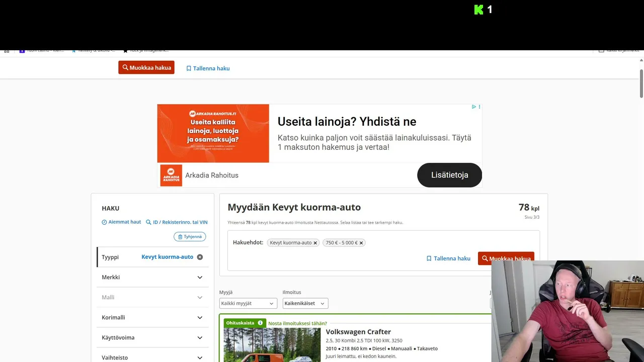Click the 'Myydään Kevyt kuorma-auto' heading
Viewport: 644px width, 362px height.
tap(294, 207)
